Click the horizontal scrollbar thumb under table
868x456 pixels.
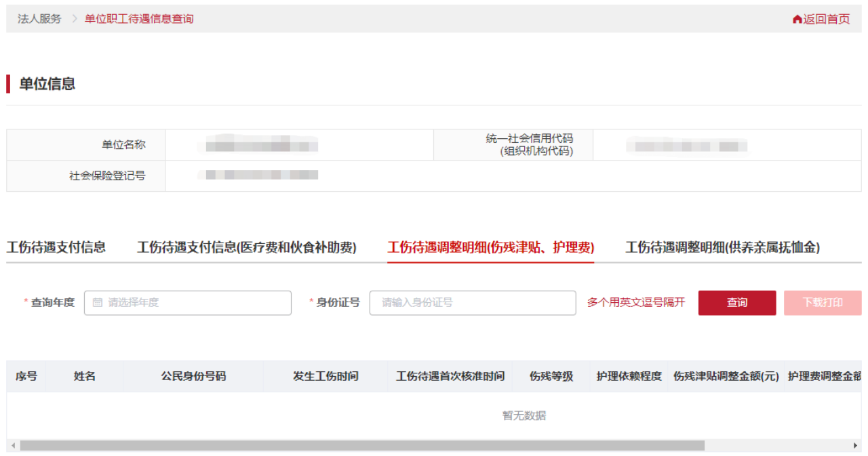[x=362, y=446]
